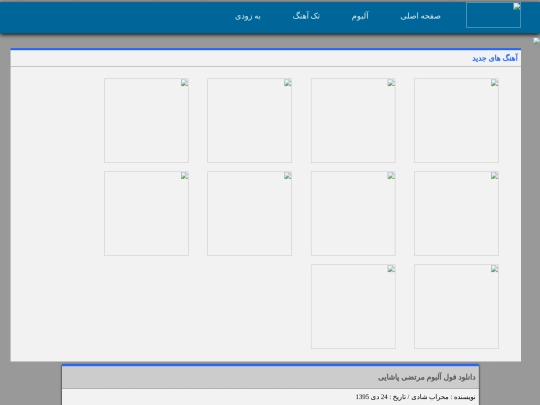Click the author and date line dated 24 دی 1395
Screen dimensions: 540x405
pos(415,397)
